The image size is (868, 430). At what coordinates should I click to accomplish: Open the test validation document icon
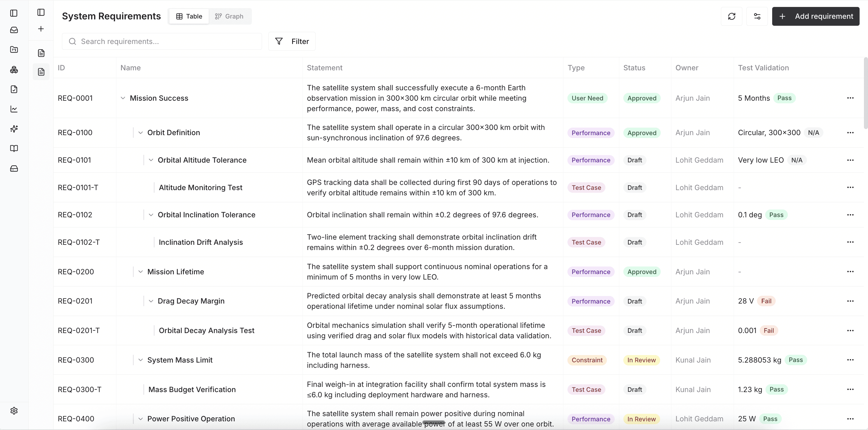(x=14, y=89)
